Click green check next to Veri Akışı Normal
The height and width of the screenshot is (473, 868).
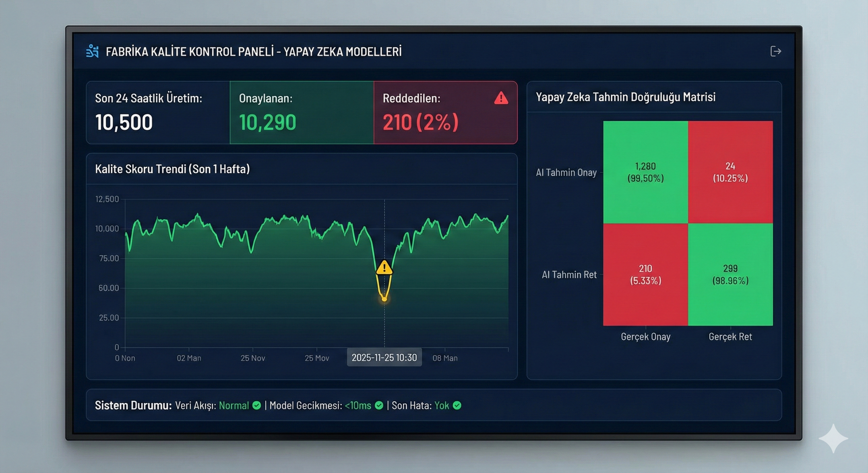coord(257,405)
